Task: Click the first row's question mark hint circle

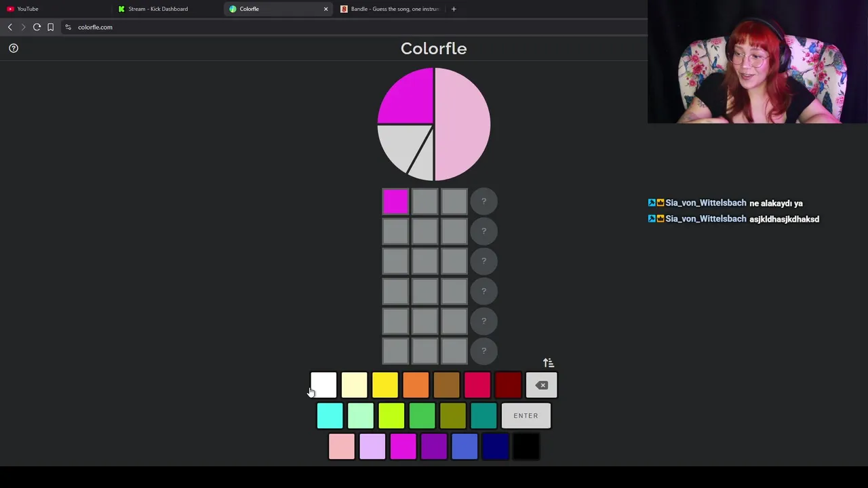Action: point(484,201)
